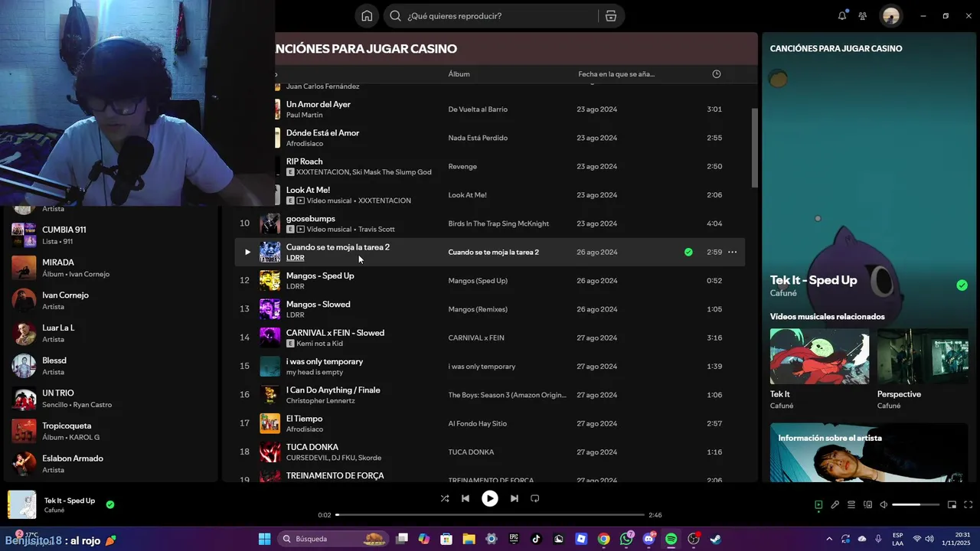Image resolution: width=980 pixels, height=551 pixels.
Task: Select 'I Can Do Anything / Finale' track
Action: pos(333,390)
